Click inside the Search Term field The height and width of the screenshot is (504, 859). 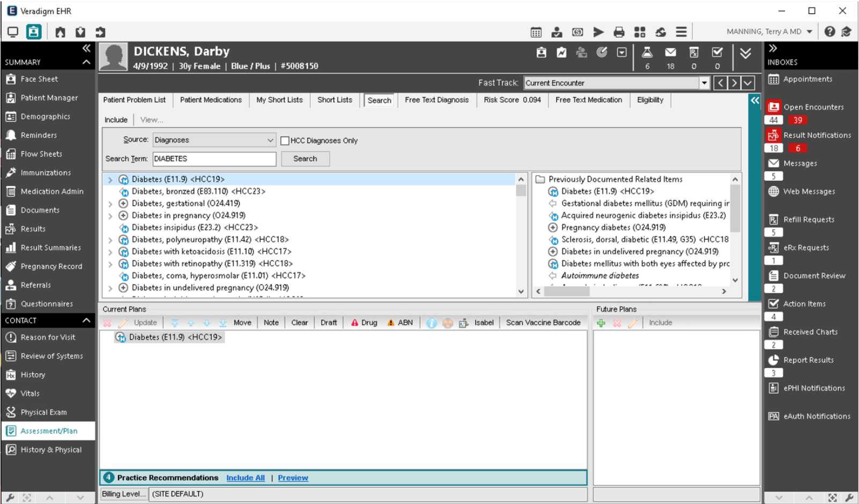pos(213,159)
